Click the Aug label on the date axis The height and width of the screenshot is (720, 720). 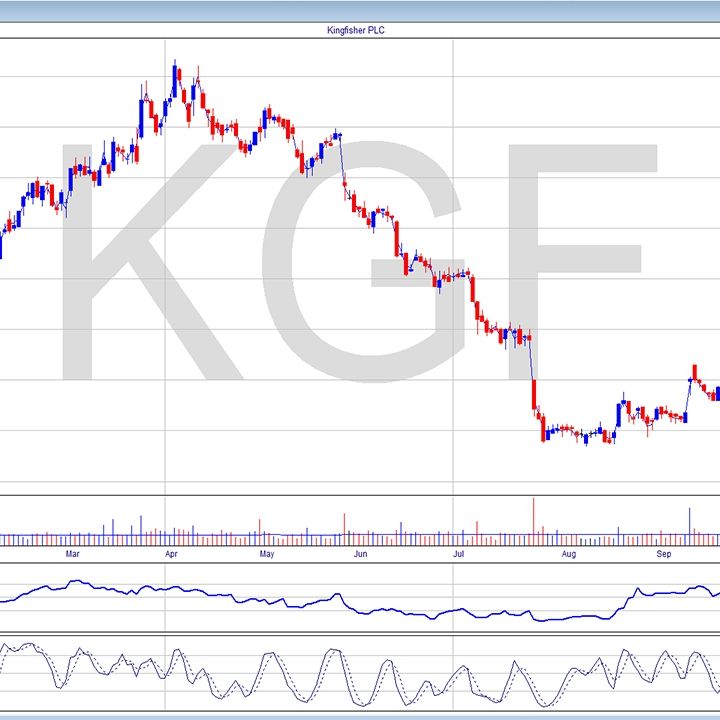568,552
